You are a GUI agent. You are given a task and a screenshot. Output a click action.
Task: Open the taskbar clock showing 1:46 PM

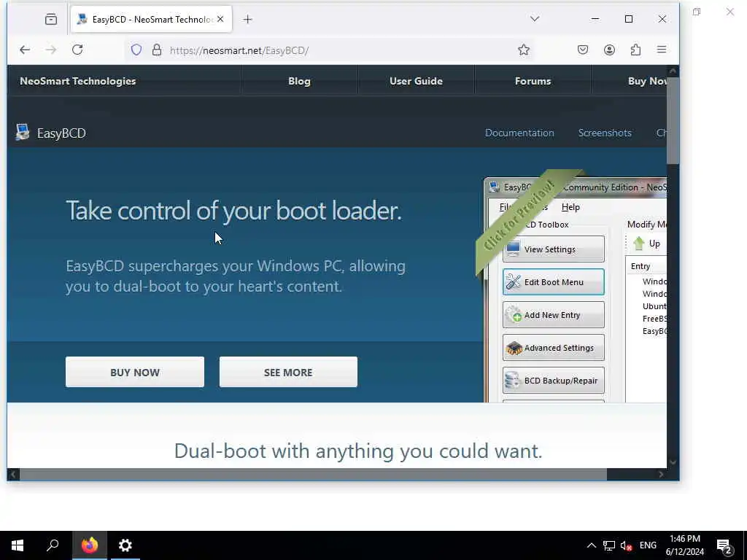(x=684, y=545)
